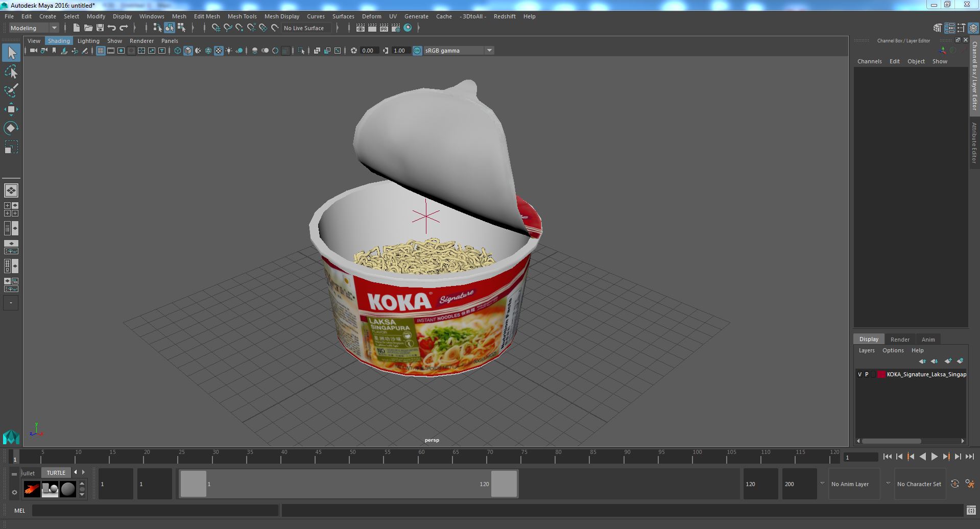
Task: Toggle viewport grid display
Action: (x=100, y=51)
